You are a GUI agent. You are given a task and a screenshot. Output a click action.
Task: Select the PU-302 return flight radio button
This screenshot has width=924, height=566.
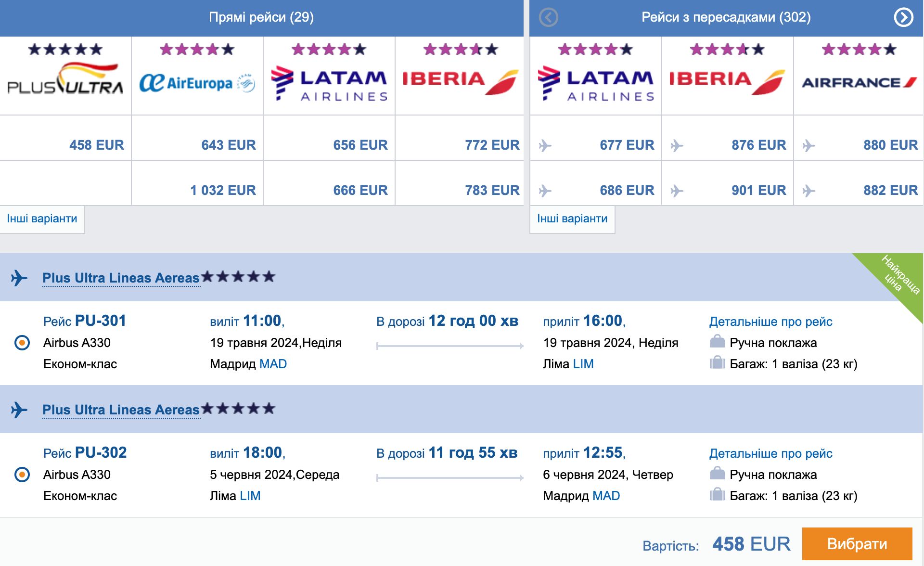22,475
